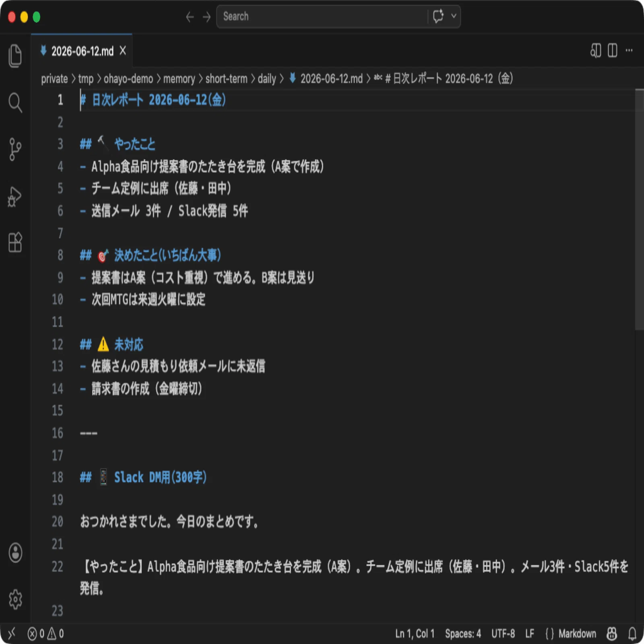Open the Source Control view

pos(15,149)
